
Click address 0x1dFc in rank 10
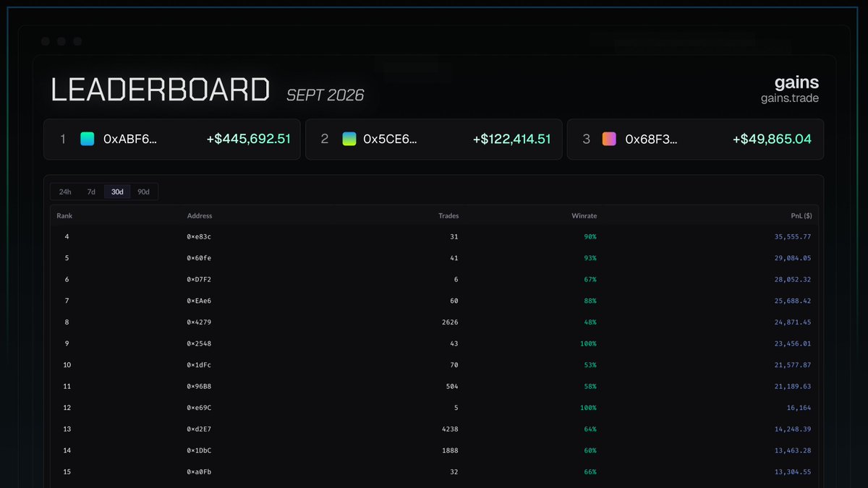click(199, 365)
